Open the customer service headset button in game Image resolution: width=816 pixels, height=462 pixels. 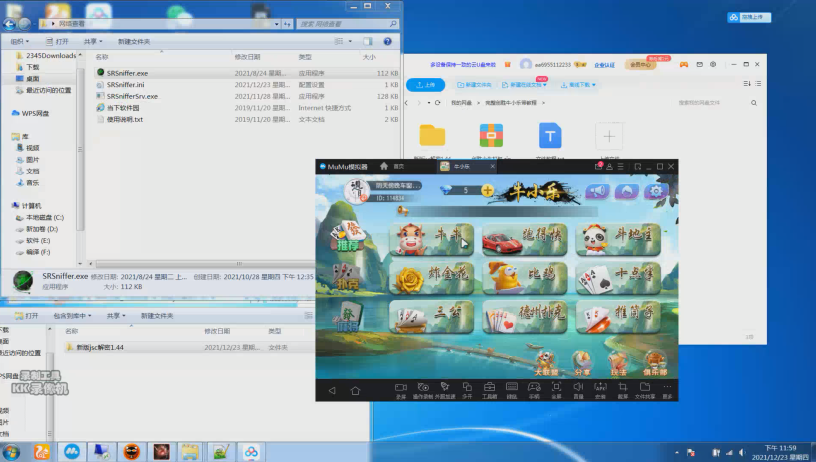tap(627, 191)
